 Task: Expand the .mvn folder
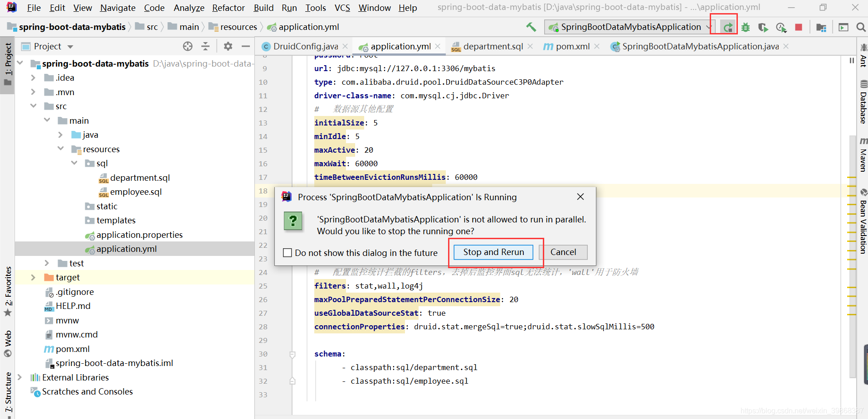[33, 92]
